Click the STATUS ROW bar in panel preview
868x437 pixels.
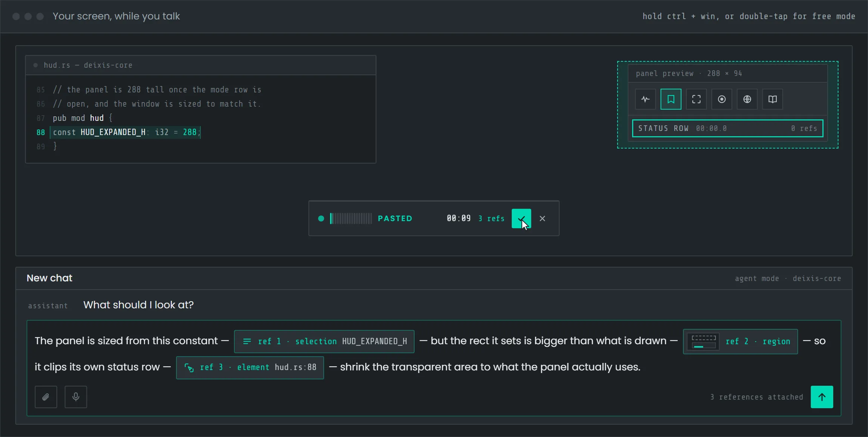(x=727, y=128)
